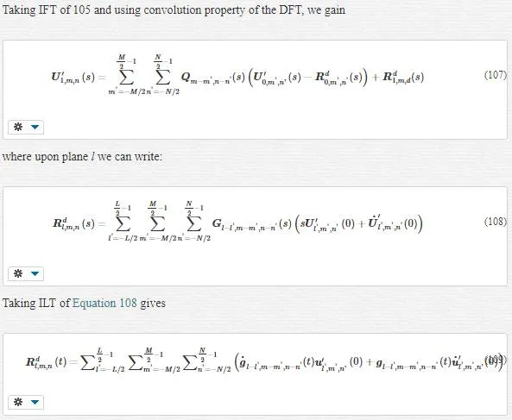Expand the dropdown arrow under equation 108
This screenshot has height=420, width=512.
[35, 273]
